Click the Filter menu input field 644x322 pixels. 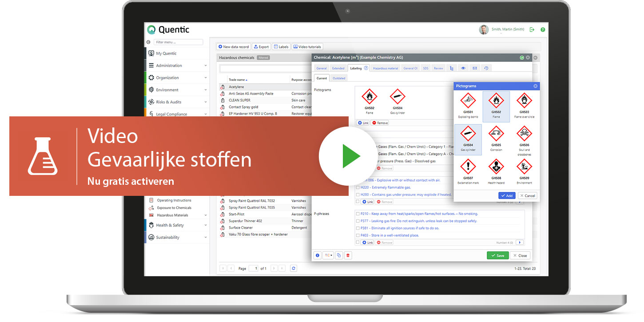coord(178,42)
